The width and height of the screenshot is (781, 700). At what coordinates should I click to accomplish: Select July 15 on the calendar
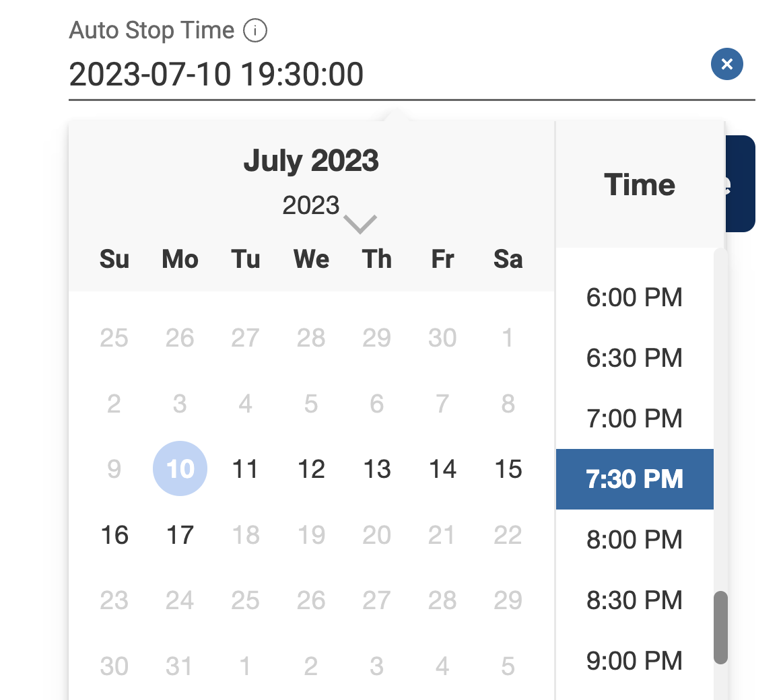click(x=508, y=469)
